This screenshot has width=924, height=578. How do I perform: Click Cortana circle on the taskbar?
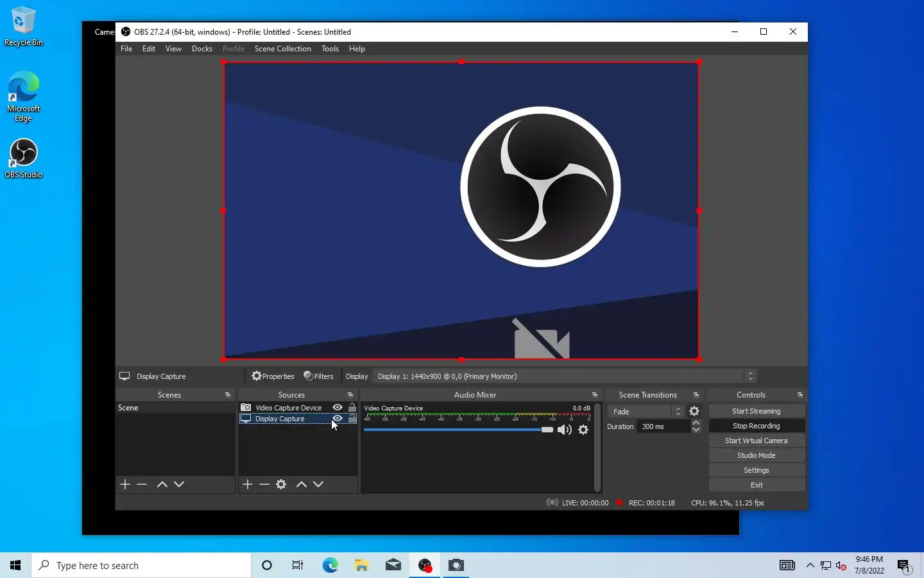(x=267, y=565)
